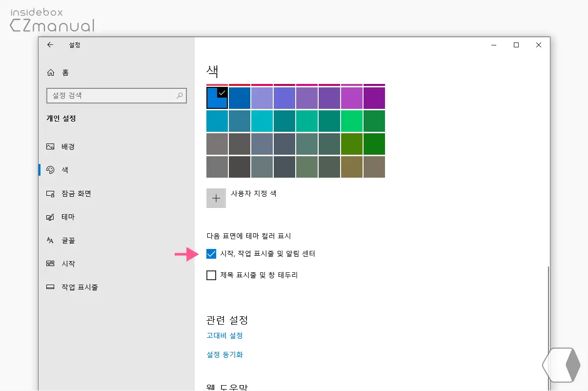This screenshot has width=588, height=391.
Task: Open the 설정 동기화 link
Action: [x=224, y=354]
